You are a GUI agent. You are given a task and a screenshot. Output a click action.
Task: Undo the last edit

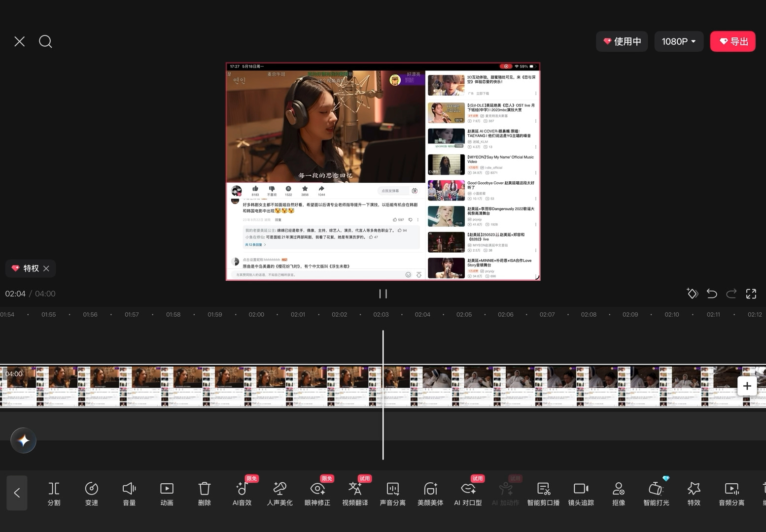pyautogui.click(x=712, y=294)
